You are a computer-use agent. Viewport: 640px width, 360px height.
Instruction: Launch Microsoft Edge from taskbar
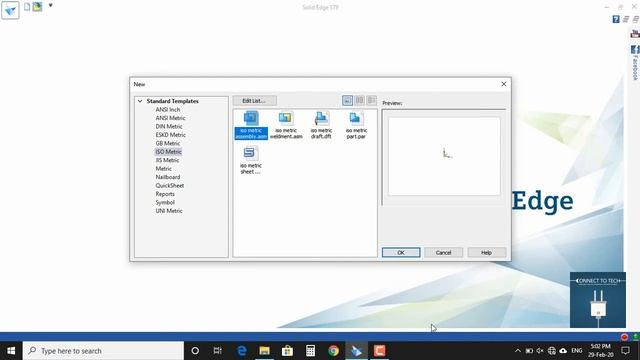(242, 351)
